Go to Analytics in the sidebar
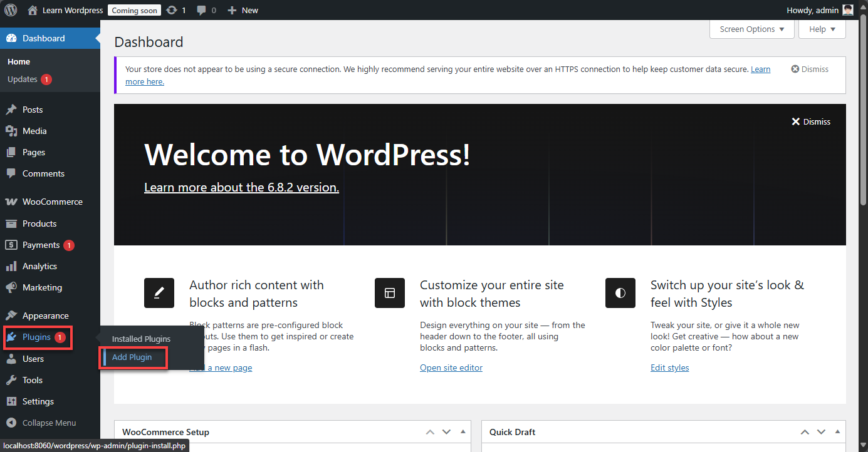868x452 pixels. coord(39,266)
